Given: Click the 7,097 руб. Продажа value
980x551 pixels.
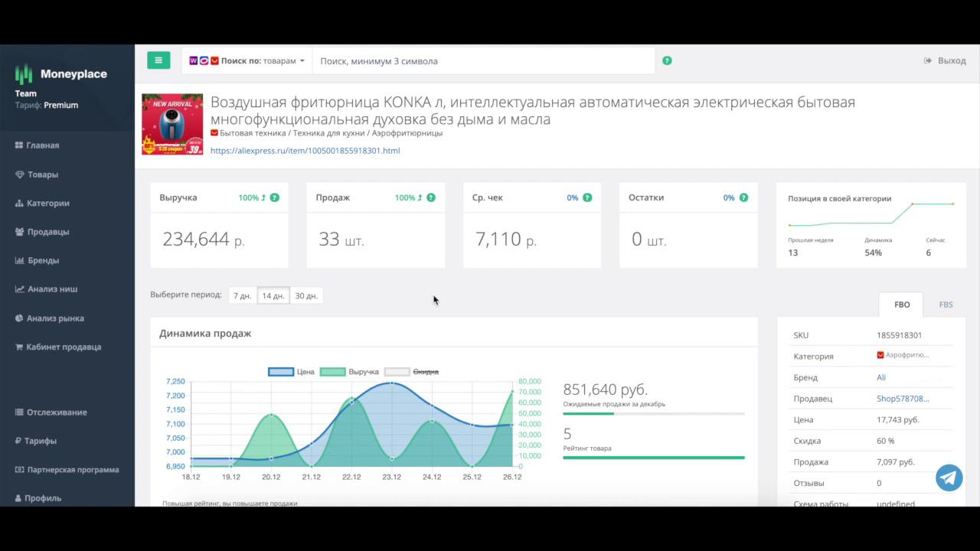Looking at the screenshot, I should [896, 462].
